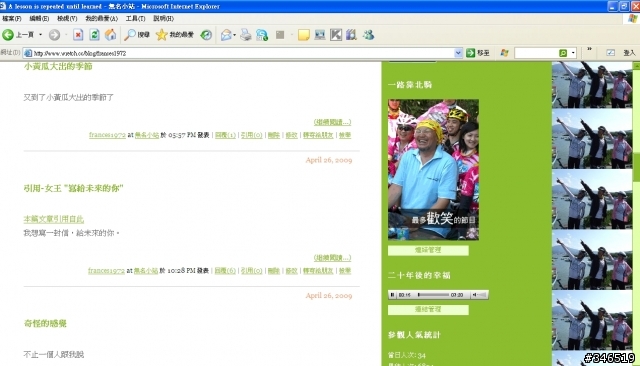Open post title 引用-女王 "寫給未來的你"
Viewport: 640px width, 366px height.
click(x=73, y=189)
